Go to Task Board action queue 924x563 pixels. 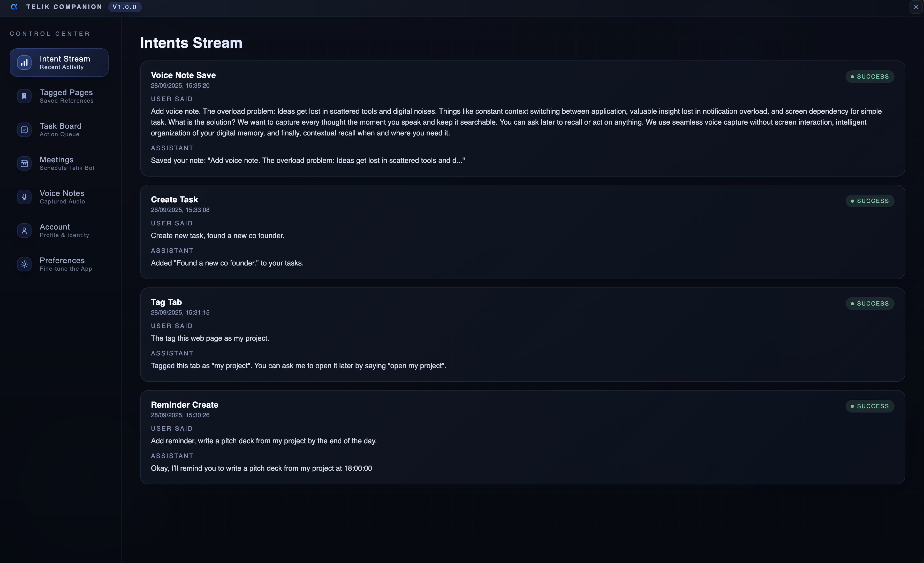tap(60, 130)
